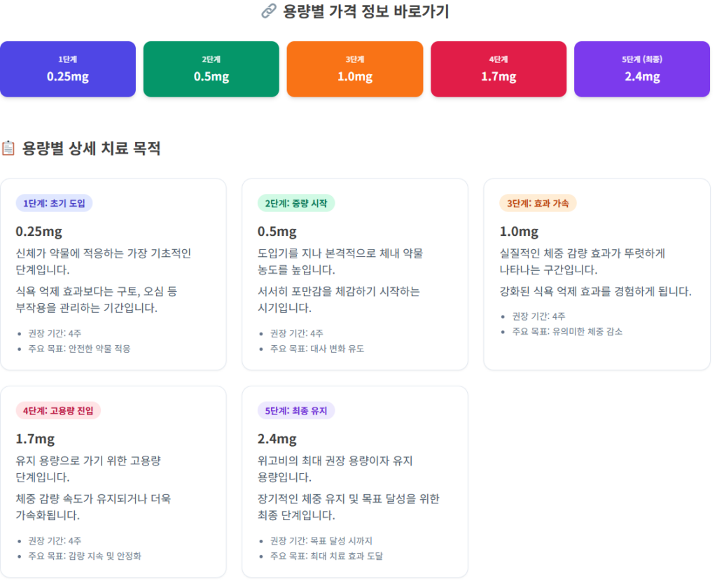The image size is (717, 588).
Task: Click the 용량별 가격 정보 바로가기 heading text
Action: (x=366, y=12)
